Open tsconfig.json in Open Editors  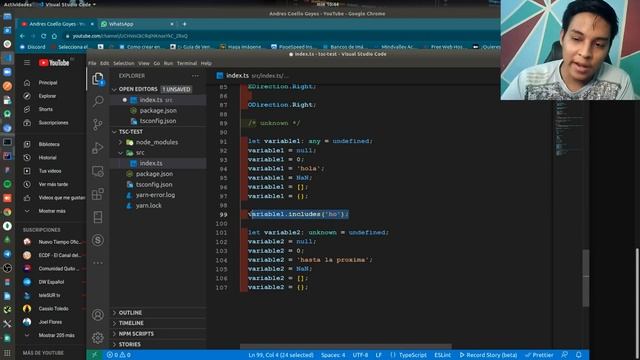pyautogui.click(x=158, y=121)
